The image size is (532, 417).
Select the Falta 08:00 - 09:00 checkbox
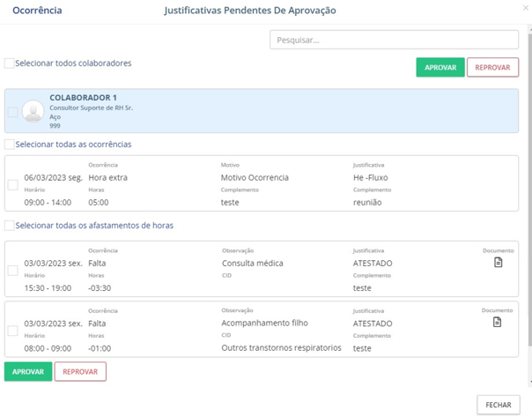12,331
